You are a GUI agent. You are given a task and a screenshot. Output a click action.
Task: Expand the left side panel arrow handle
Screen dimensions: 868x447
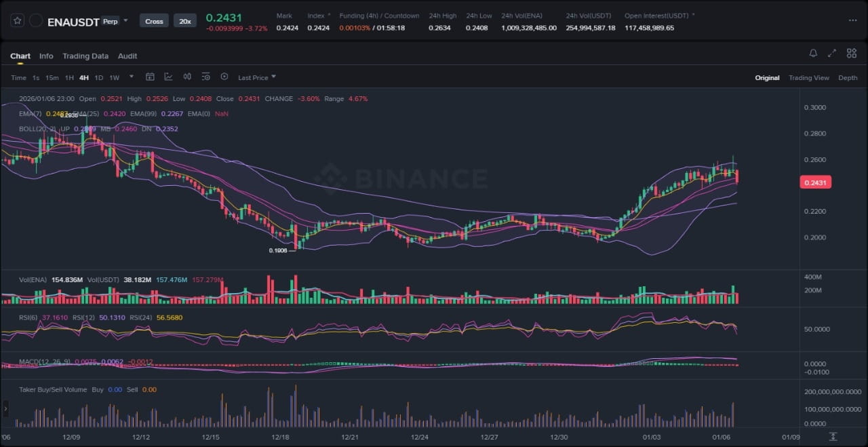5,408
